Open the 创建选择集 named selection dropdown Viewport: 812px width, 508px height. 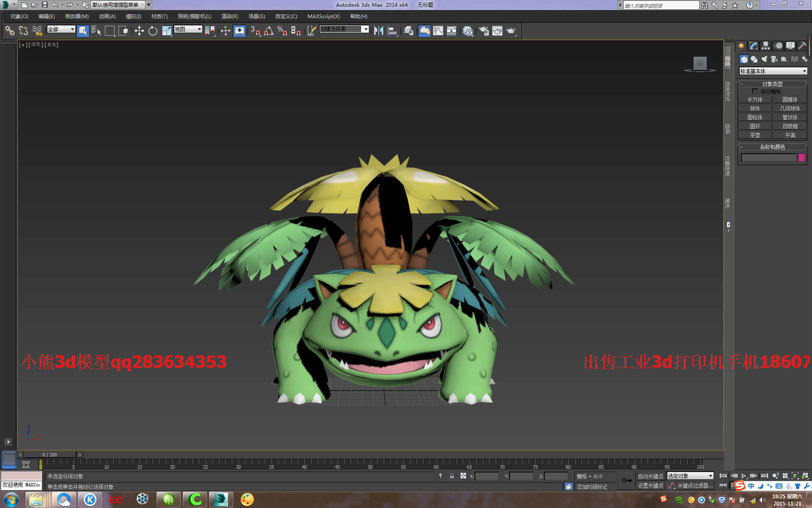pyautogui.click(x=344, y=29)
